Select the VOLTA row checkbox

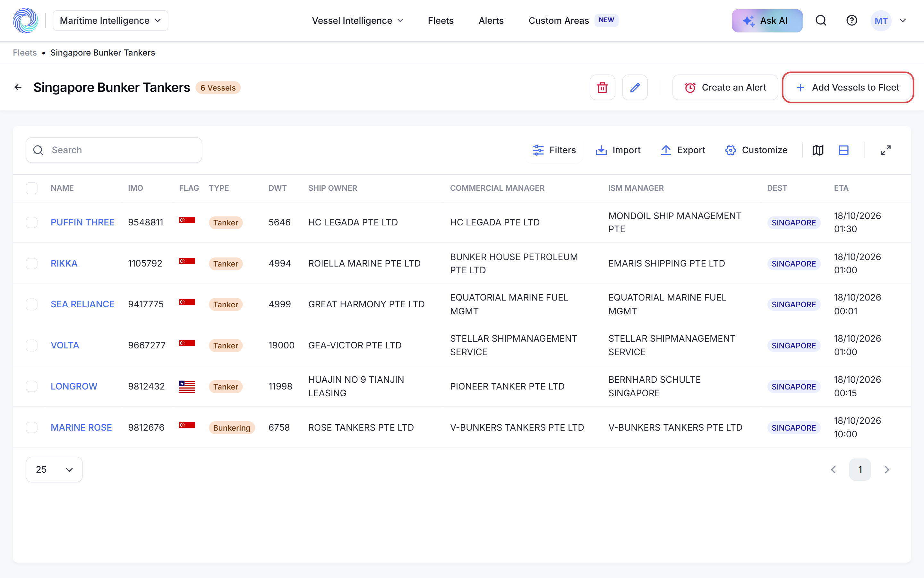point(32,346)
